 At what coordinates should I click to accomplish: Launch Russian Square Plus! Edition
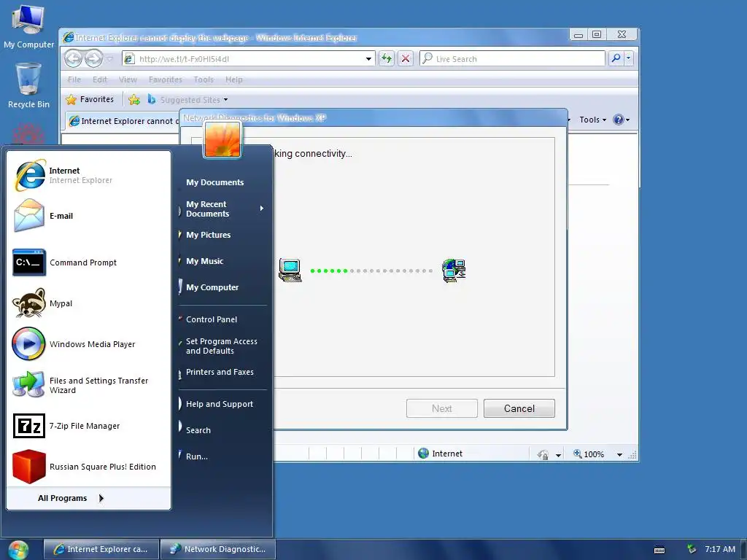[x=88, y=467]
